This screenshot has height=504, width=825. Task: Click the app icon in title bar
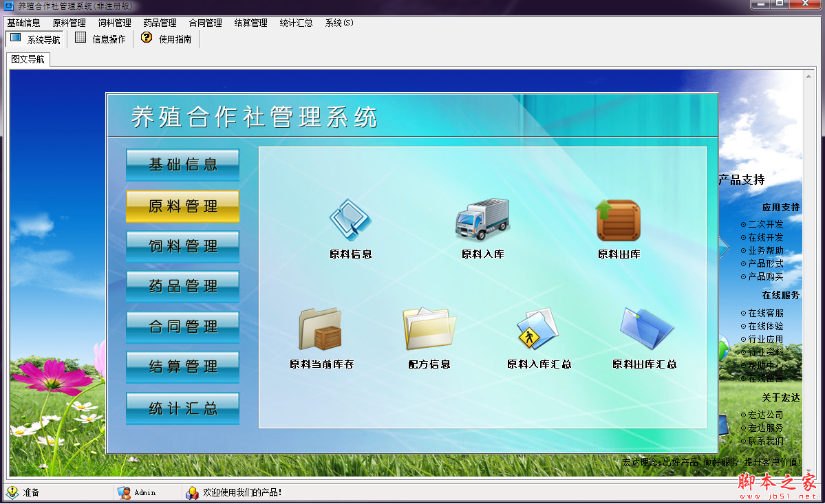click(x=9, y=6)
